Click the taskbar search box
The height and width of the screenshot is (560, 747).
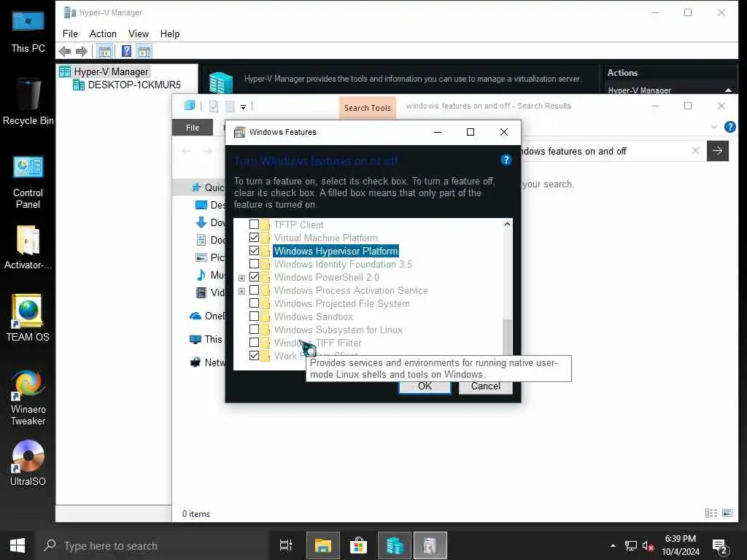[x=152, y=545]
